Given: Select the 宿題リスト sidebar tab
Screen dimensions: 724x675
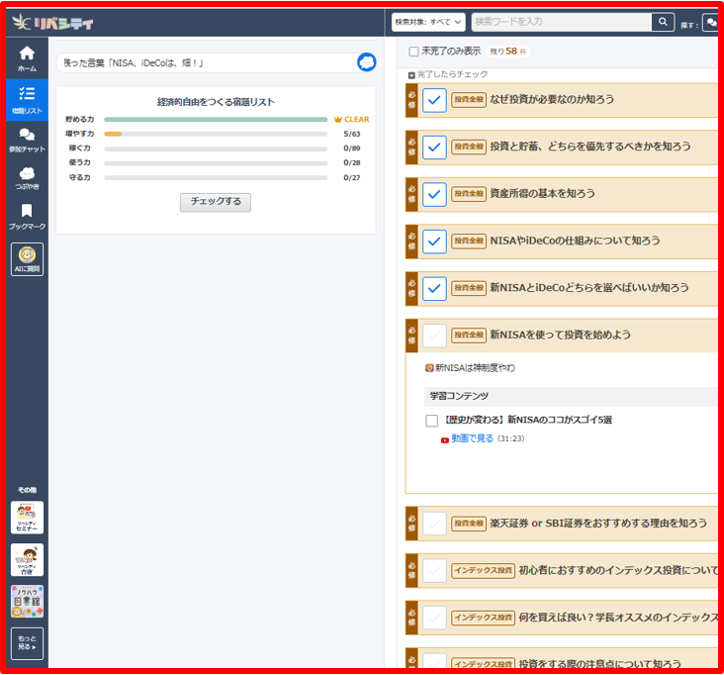Looking at the screenshot, I should coord(27,99).
